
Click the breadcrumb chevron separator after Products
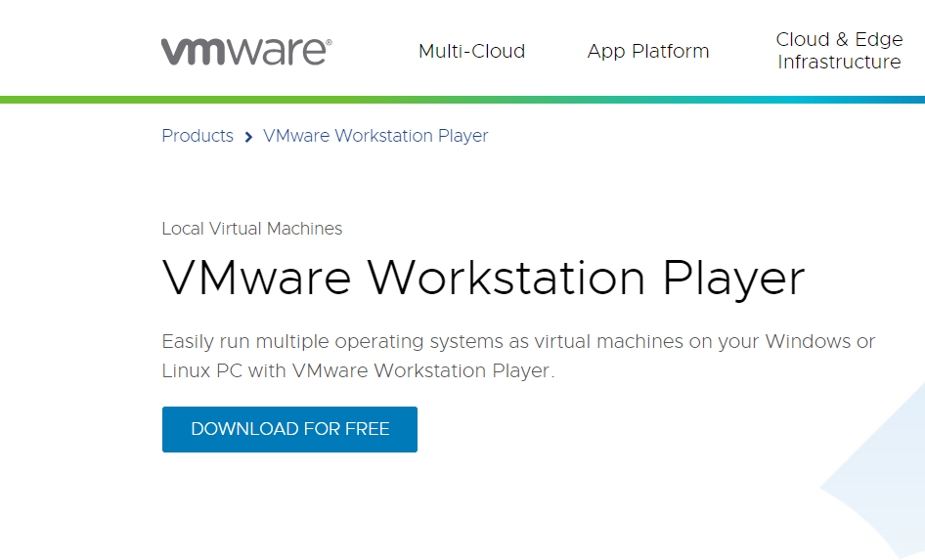(x=248, y=138)
